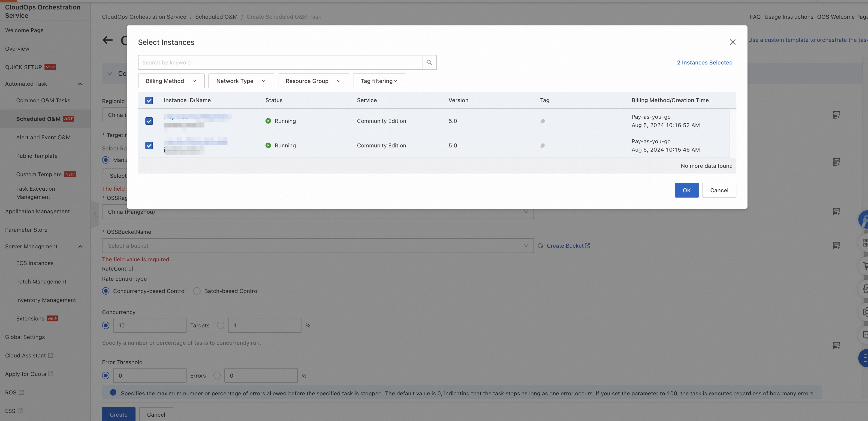This screenshot has width=868, height=421.
Task: Select Concurrency-based Control radio button
Action: coord(106,291)
